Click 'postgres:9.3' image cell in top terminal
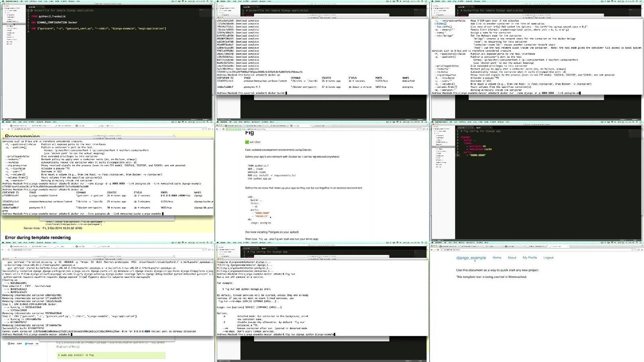 (252, 87)
